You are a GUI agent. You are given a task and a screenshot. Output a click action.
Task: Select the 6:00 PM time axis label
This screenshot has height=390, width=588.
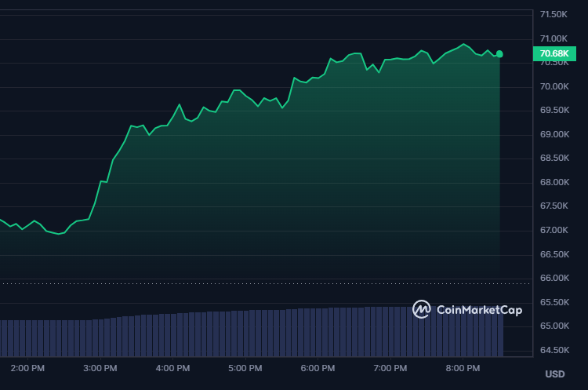(318, 368)
